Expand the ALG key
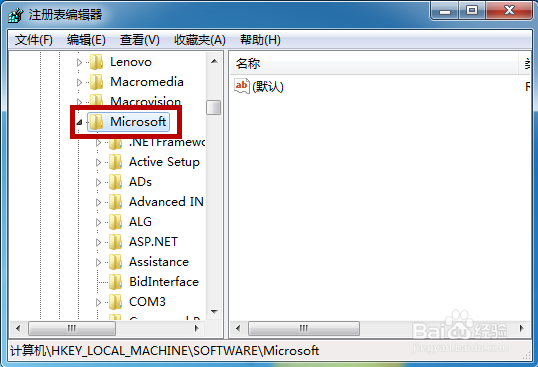The height and width of the screenshot is (367, 538). click(98, 222)
